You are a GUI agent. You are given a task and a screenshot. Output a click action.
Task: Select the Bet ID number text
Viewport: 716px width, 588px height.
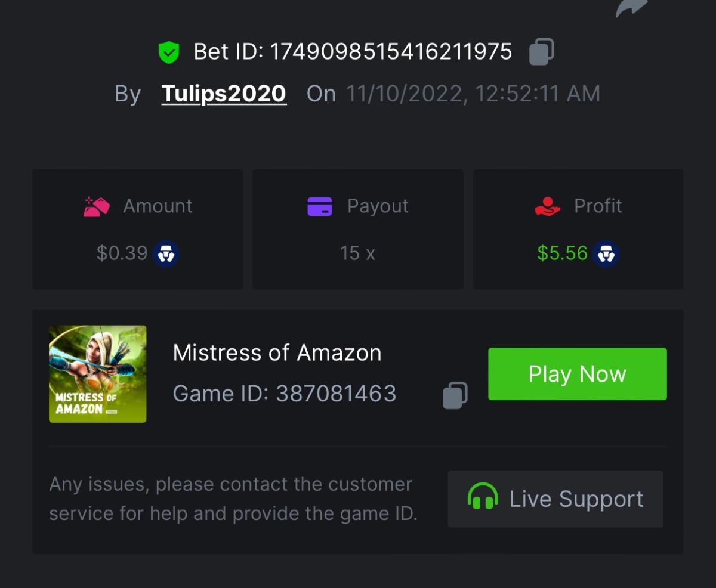click(x=391, y=52)
